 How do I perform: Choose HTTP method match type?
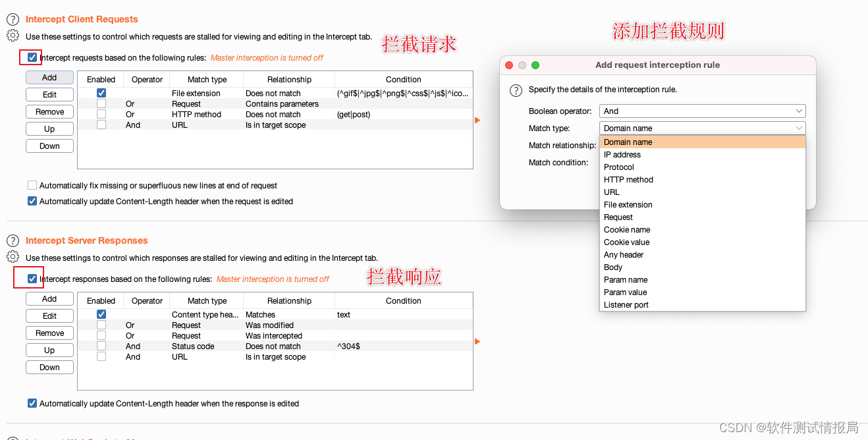[703, 180]
